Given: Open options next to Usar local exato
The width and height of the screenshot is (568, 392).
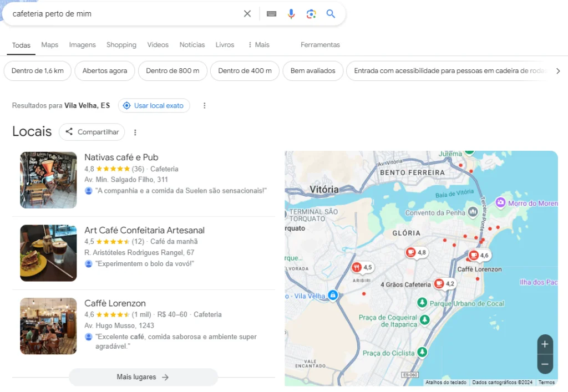Looking at the screenshot, I should tap(204, 105).
